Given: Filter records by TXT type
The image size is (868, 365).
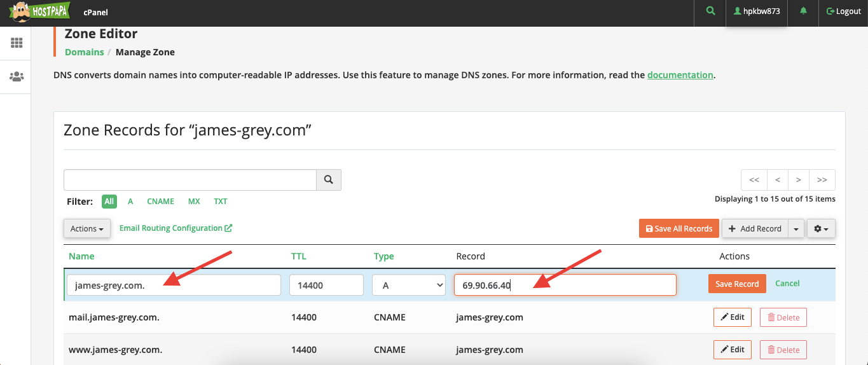Looking at the screenshot, I should tap(221, 202).
